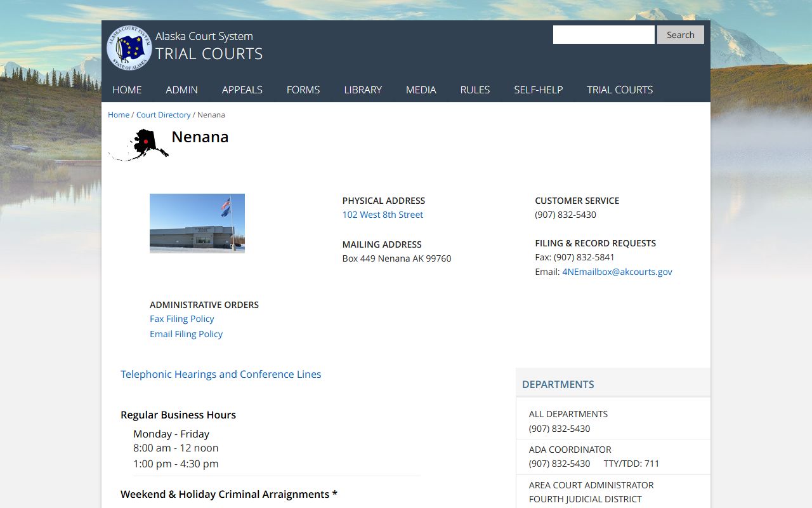
Task: Click the PHYSICAL ADDRESS label
Action: (384, 201)
